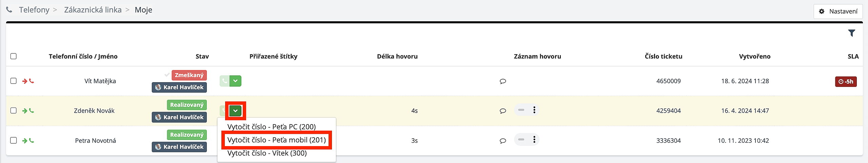Open comment bubble for Zdeněk Novák call
This screenshot has width=868, height=163.
(x=503, y=111)
